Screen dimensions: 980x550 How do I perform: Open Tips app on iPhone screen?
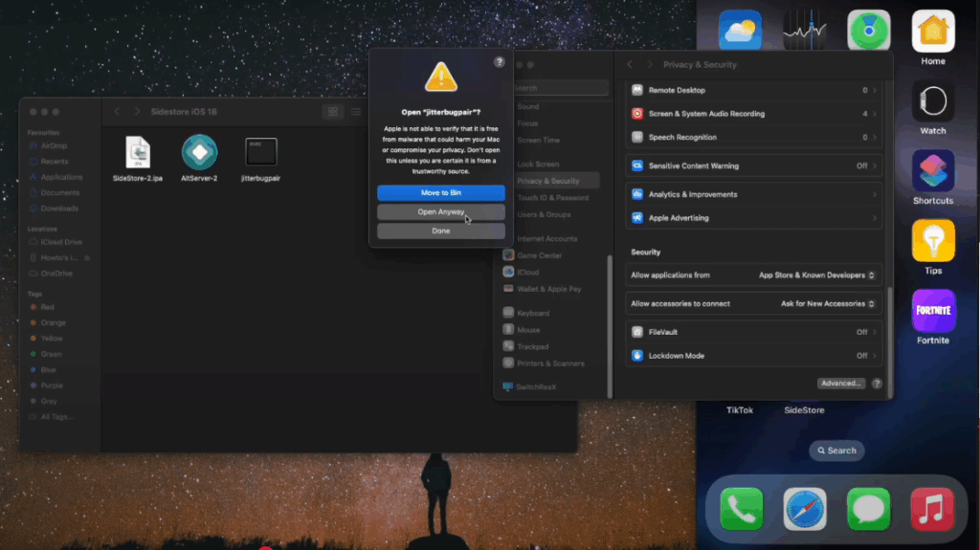(x=932, y=241)
